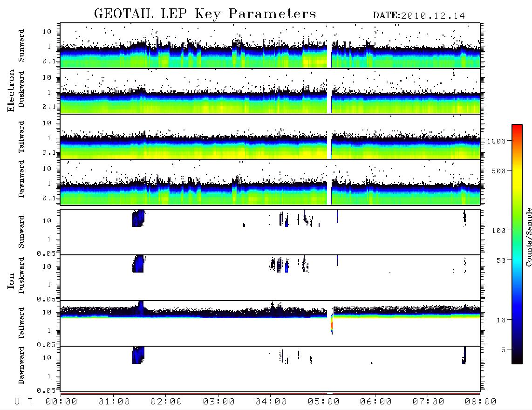Click the 'Ion' group axis label
Image resolution: width=532 pixels, height=410 pixels.
(x=11, y=280)
